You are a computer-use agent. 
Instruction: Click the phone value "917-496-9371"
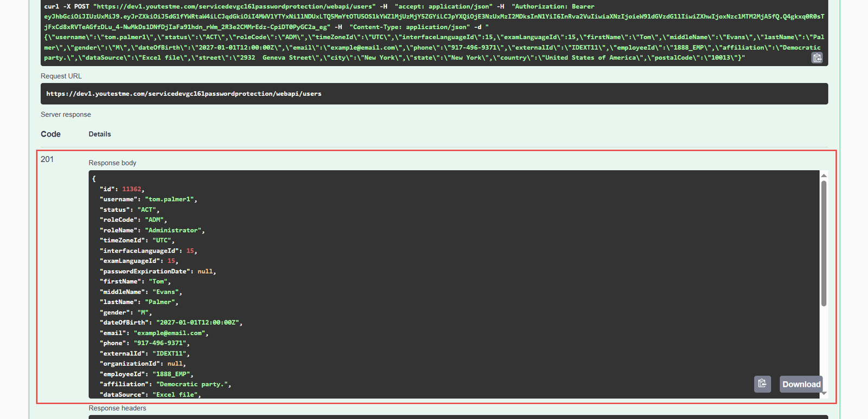point(161,343)
